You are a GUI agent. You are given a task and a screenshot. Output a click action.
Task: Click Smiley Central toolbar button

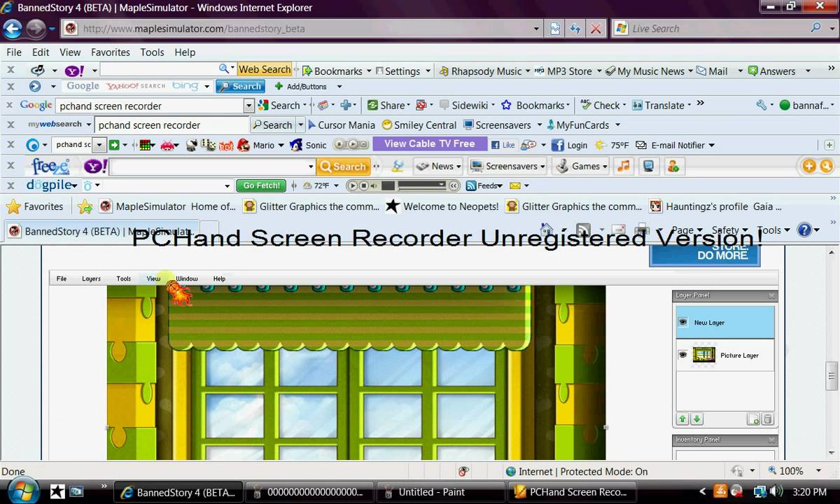[419, 125]
